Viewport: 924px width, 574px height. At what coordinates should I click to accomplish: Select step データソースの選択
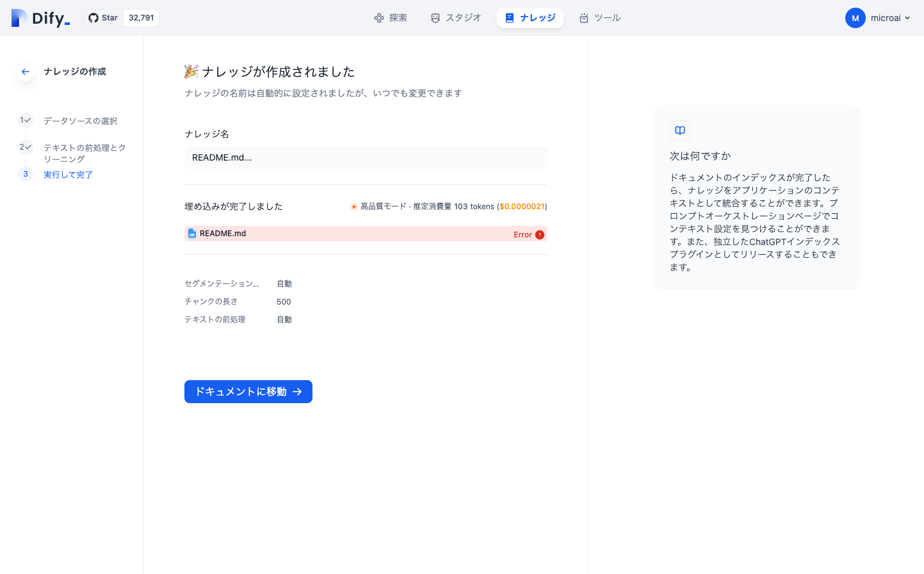click(80, 121)
